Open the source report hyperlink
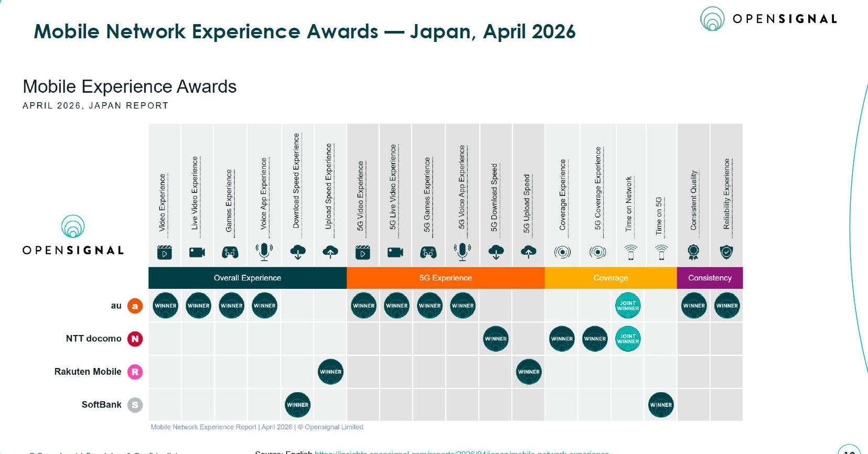The image size is (868, 454). click(462, 452)
